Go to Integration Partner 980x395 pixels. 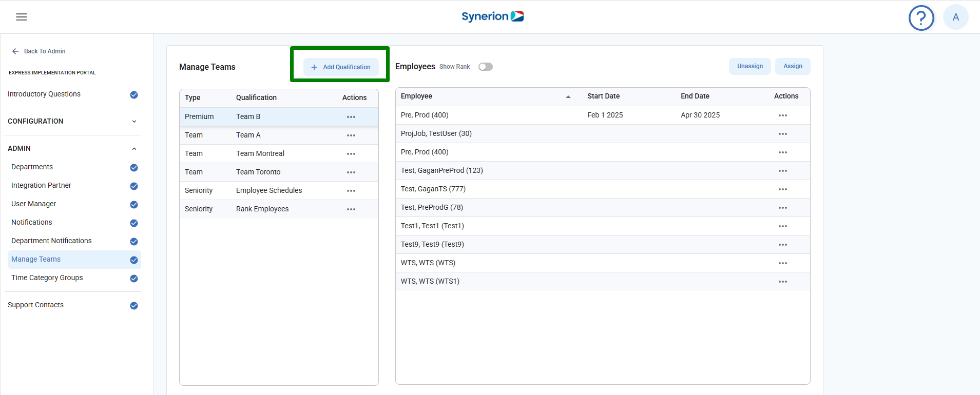coord(41,185)
